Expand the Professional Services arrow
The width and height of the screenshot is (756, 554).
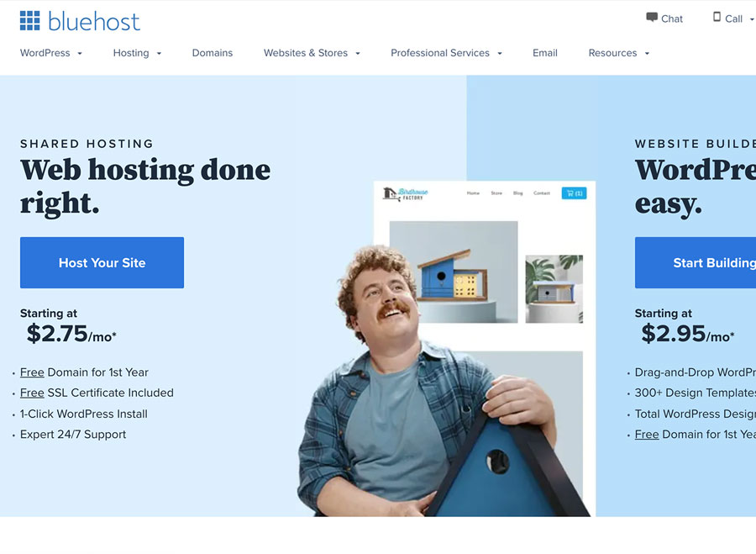point(500,54)
